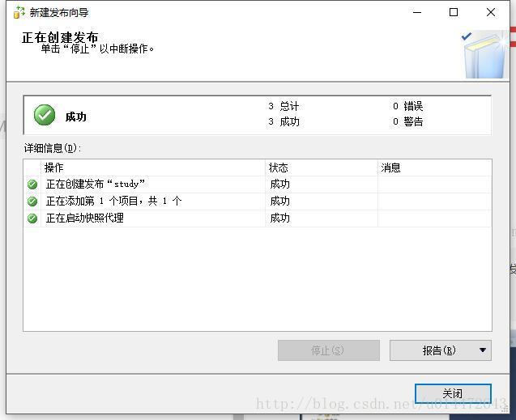Click the 关闭 button
Viewport: 516px width, 420px height.
[x=453, y=393]
